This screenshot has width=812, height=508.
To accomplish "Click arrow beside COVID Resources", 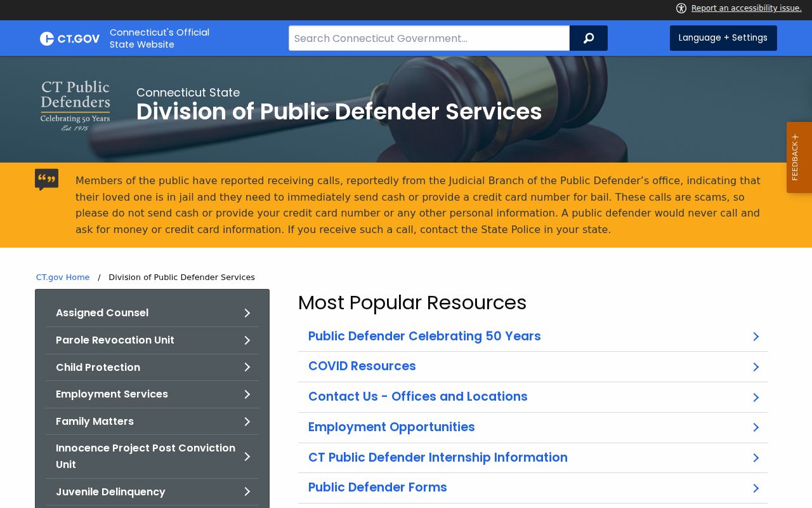I will tap(756, 367).
